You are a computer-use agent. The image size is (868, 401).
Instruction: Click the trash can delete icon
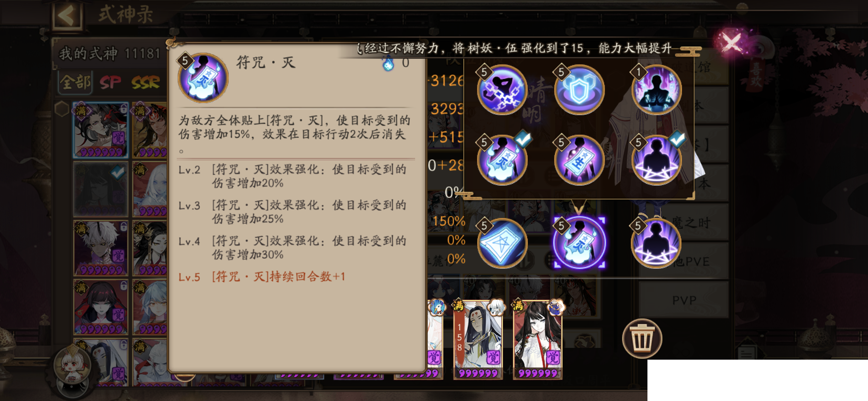642,339
